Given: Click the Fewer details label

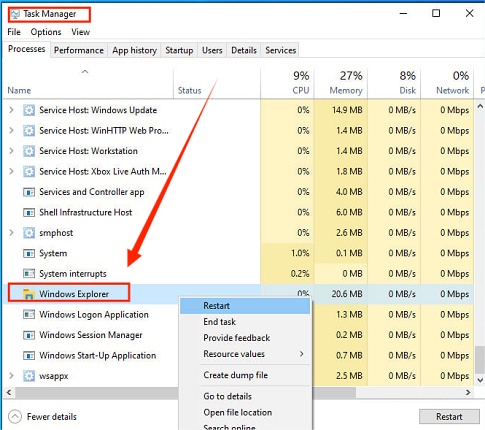Looking at the screenshot, I should [52, 417].
